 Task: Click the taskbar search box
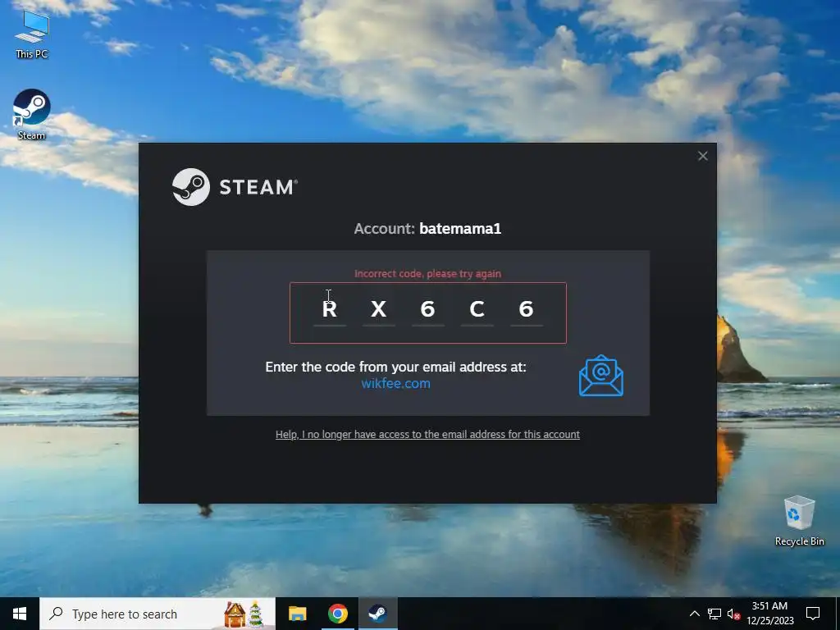157,614
